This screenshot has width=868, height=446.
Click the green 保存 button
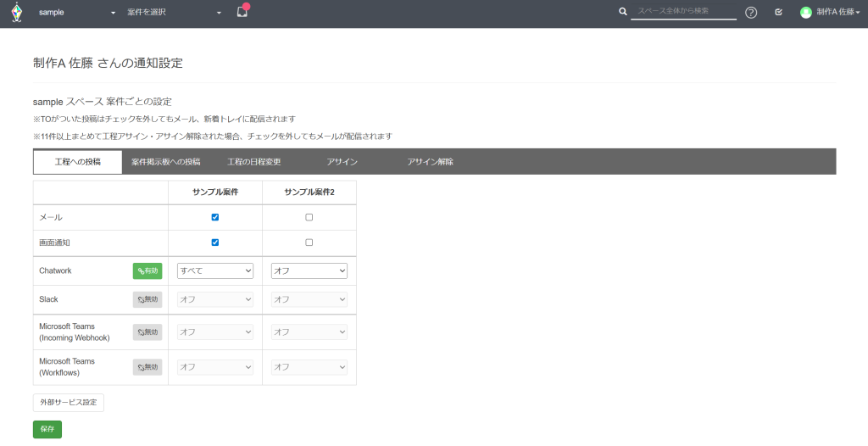point(47,429)
